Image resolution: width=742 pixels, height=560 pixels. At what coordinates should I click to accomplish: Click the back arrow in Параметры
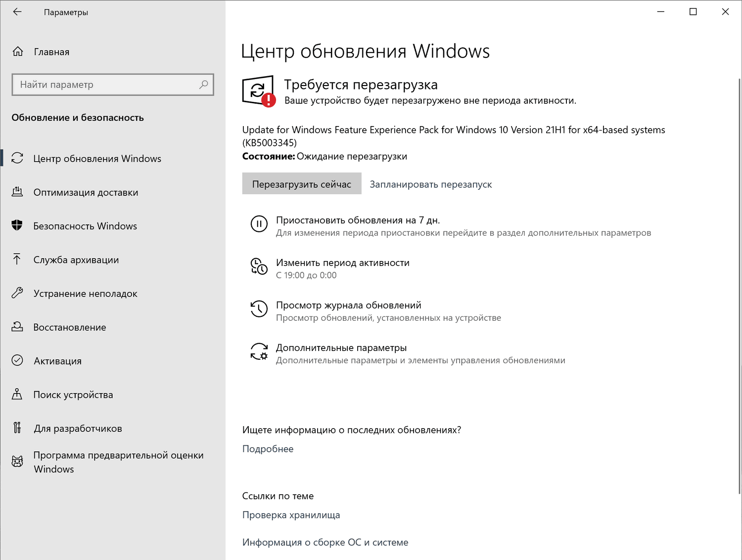[x=17, y=11]
